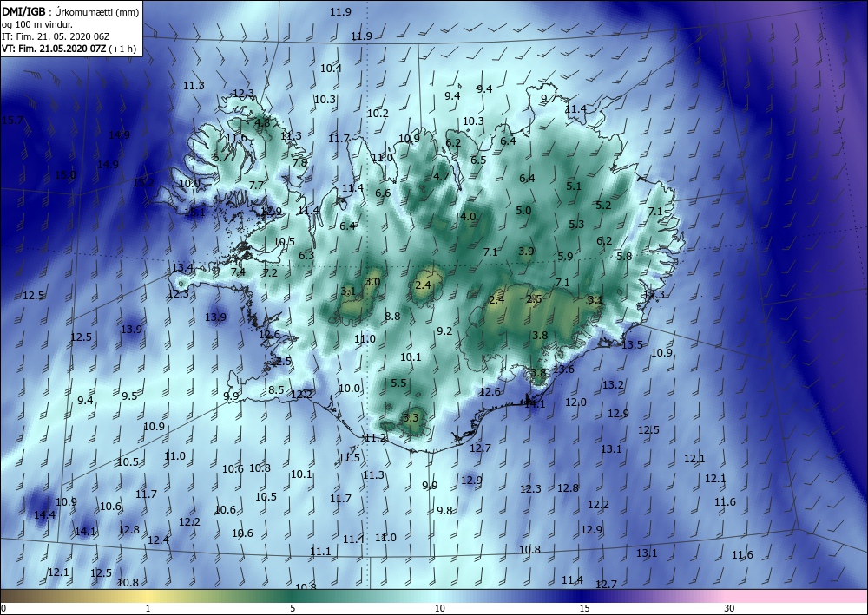Image resolution: width=868 pixels, height=615 pixels.
Task: Click the 4.0 value in north highlands
Action: [x=469, y=216]
